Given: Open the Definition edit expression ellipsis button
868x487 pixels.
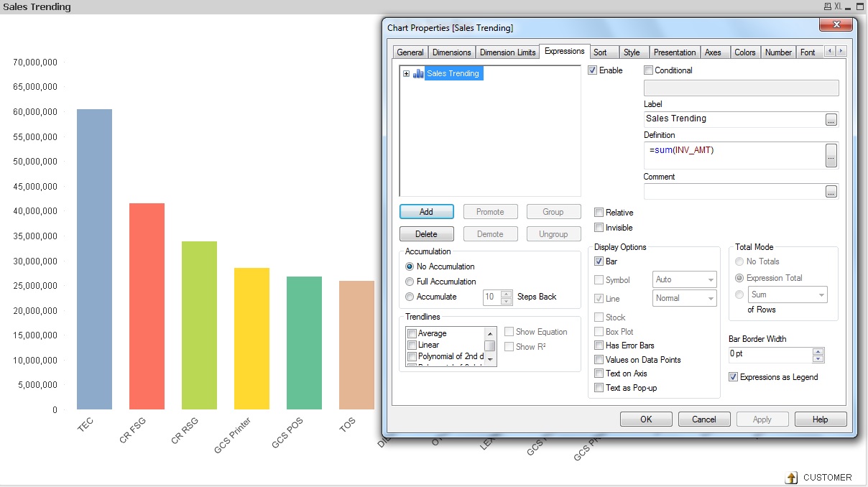Looking at the screenshot, I should pyautogui.click(x=831, y=155).
